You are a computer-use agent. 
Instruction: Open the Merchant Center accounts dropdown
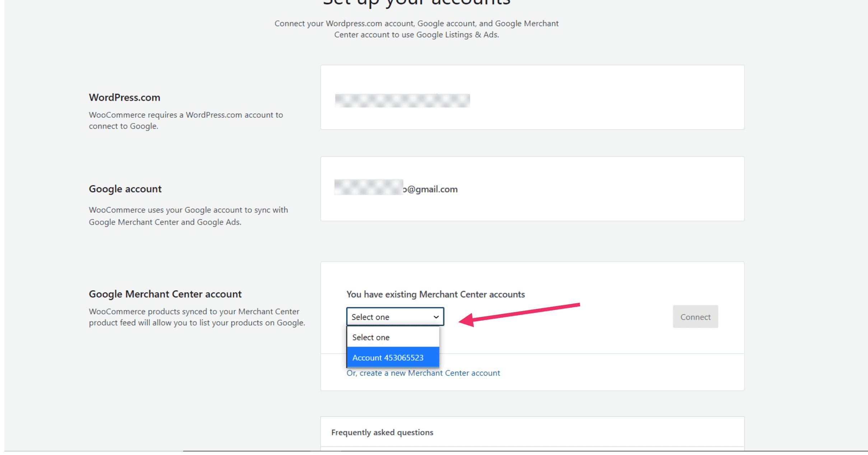click(395, 316)
